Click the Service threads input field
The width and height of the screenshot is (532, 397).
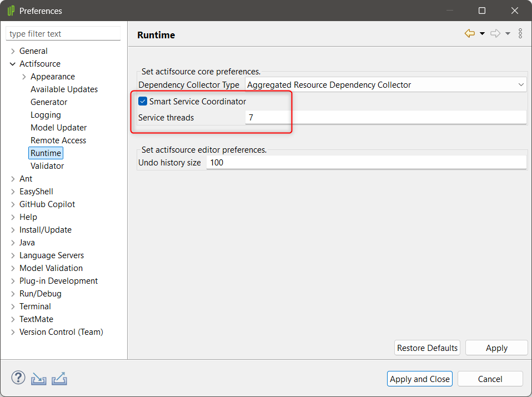(386, 117)
